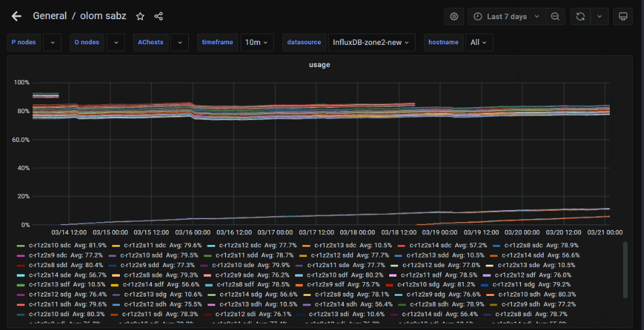
Task: Change the 10m timeframe value
Action: pyautogui.click(x=257, y=43)
